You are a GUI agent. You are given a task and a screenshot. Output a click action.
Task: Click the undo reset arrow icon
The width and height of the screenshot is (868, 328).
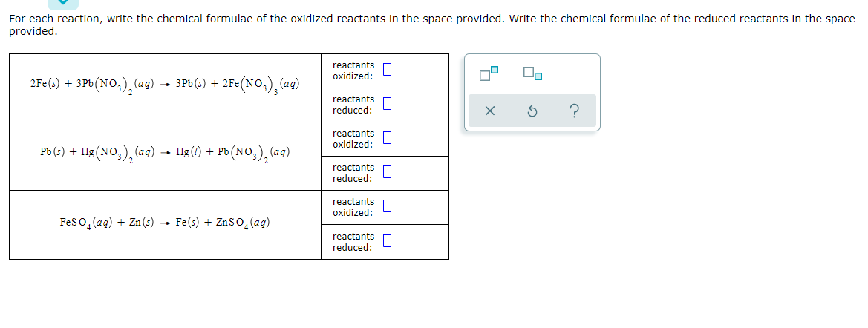click(532, 112)
